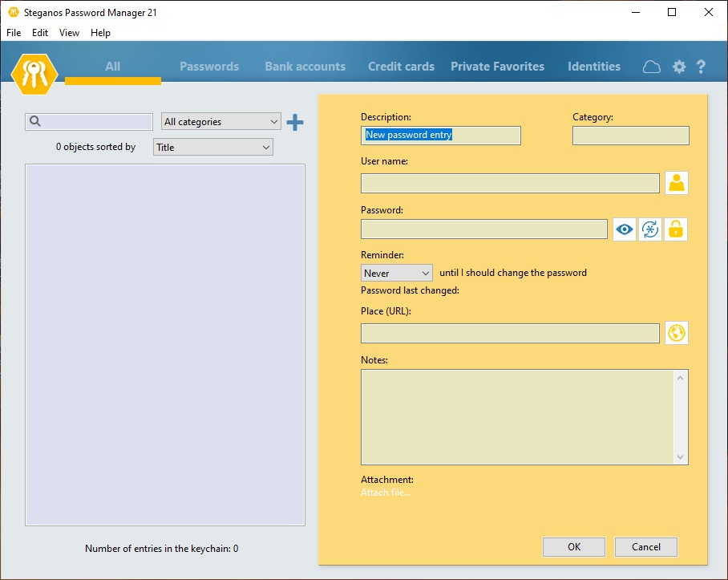Click the search magnifier in the search box
The image size is (728, 580).
click(33, 121)
